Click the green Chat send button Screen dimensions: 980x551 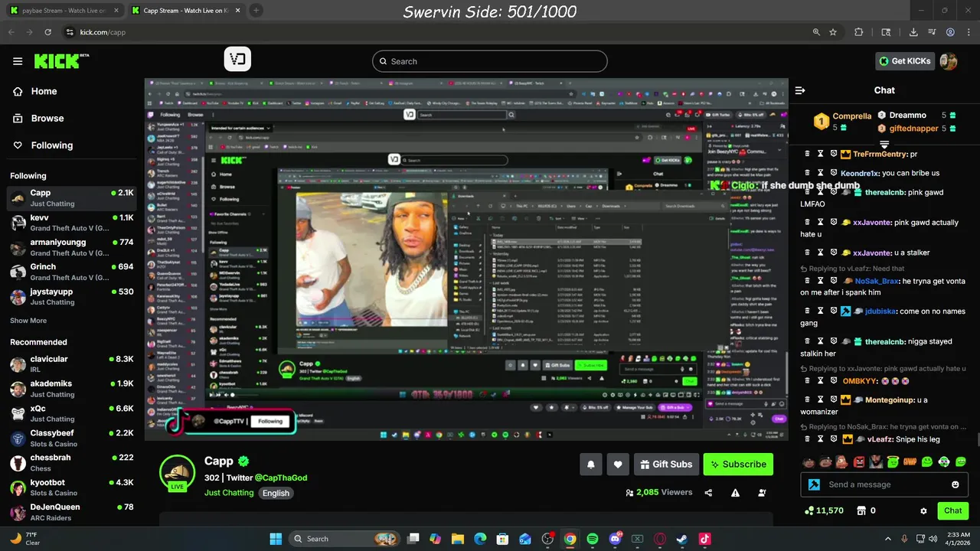[x=952, y=510]
